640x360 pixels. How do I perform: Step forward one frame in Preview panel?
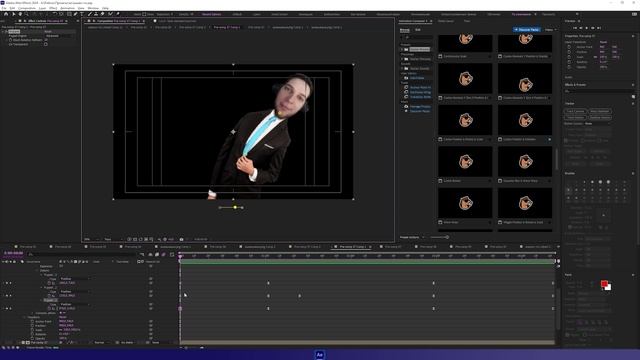click(593, 28)
